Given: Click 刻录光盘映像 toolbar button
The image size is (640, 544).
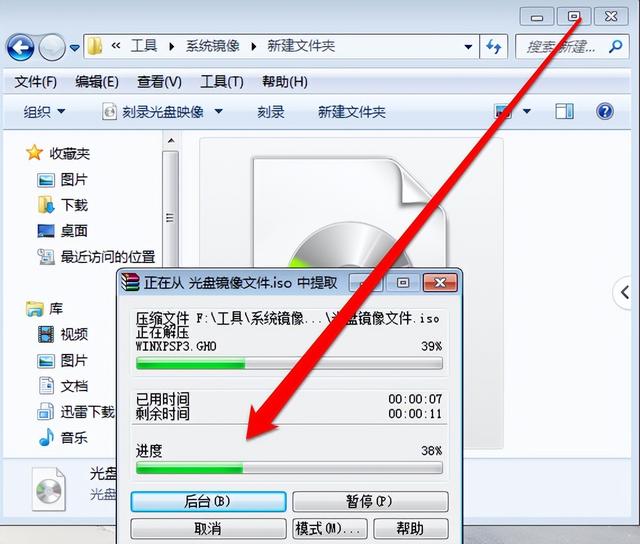Looking at the screenshot, I should click(153, 111).
